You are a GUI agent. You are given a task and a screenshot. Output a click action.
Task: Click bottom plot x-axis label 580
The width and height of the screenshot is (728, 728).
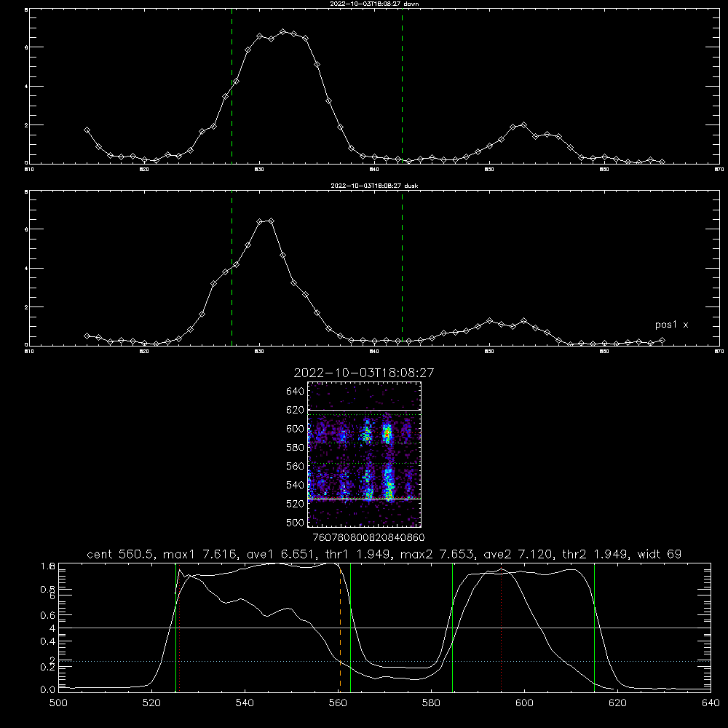pos(431,703)
